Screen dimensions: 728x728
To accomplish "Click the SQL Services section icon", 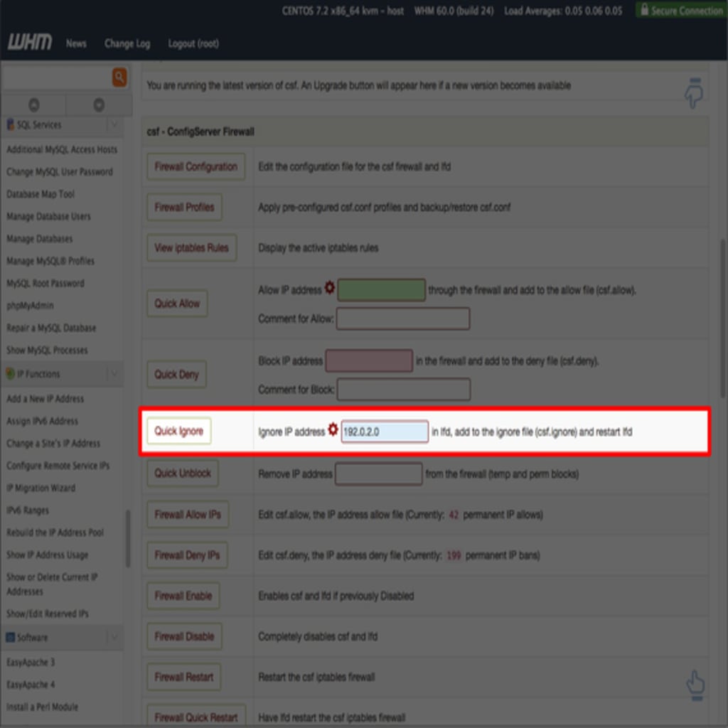I will (x=10, y=124).
